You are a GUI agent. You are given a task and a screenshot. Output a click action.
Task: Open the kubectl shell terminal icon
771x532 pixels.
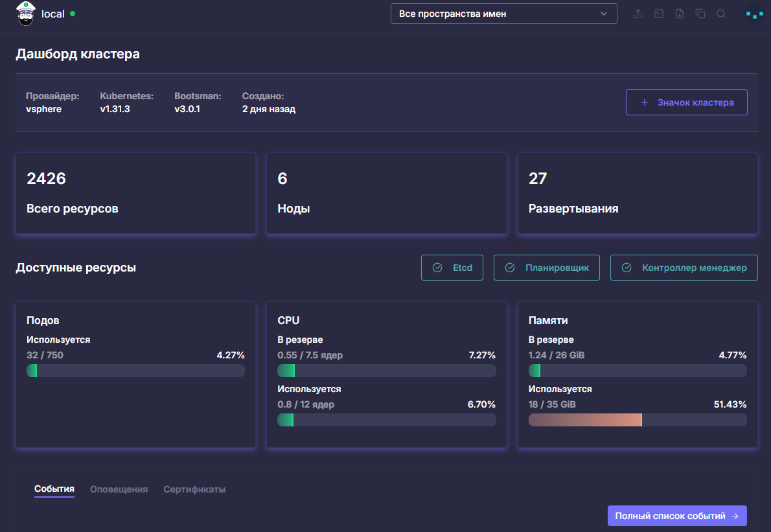coord(659,14)
